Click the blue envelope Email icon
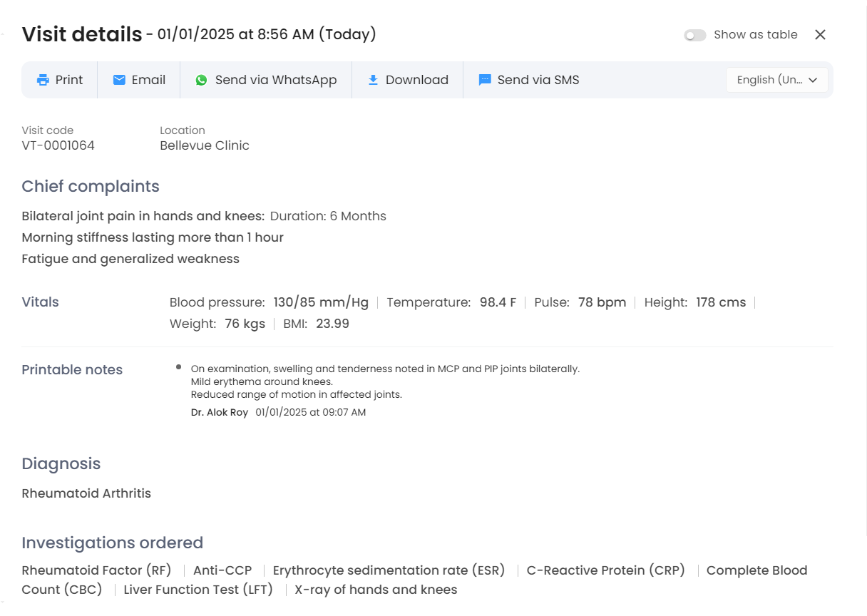 (119, 80)
